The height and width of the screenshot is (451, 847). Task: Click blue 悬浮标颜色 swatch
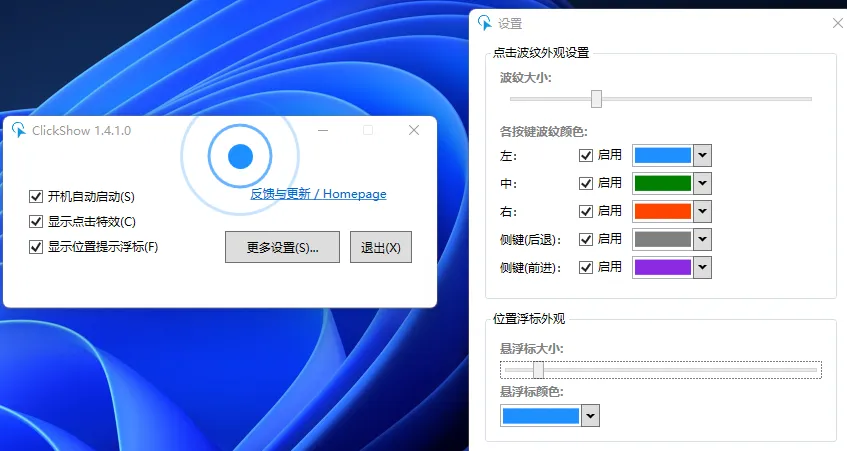[541, 416]
